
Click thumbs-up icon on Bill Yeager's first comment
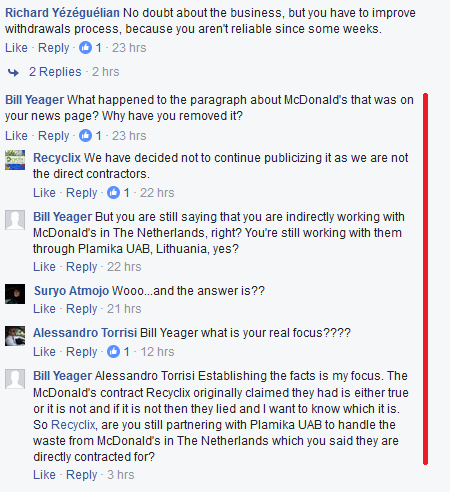coord(85,136)
